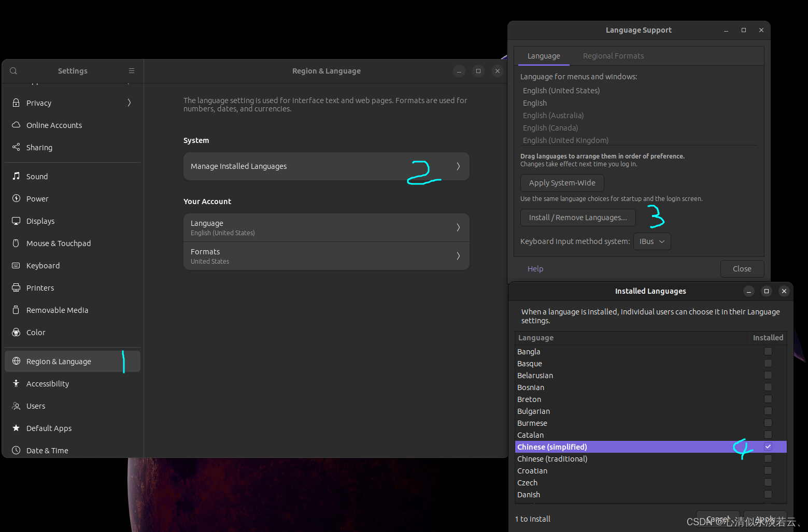This screenshot has width=808, height=532.
Task: Click the Apply System-Wide button
Action: (x=562, y=183)
